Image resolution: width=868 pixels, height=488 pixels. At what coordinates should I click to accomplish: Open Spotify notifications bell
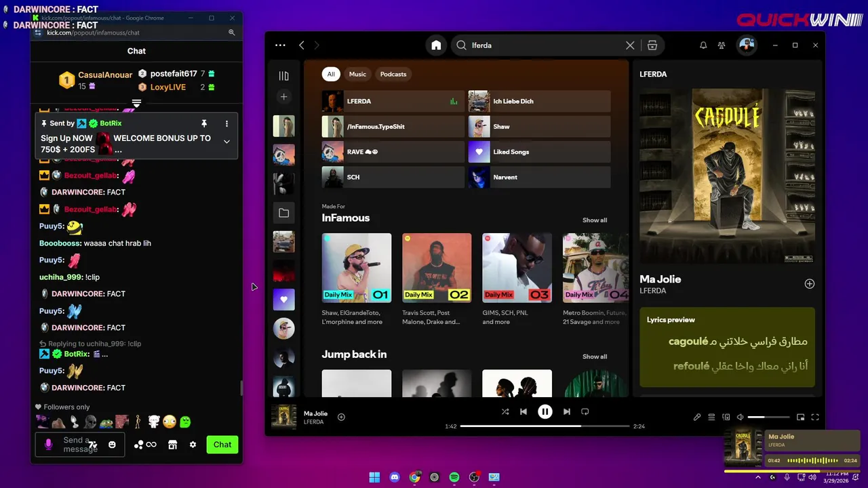tap(703, 45)
